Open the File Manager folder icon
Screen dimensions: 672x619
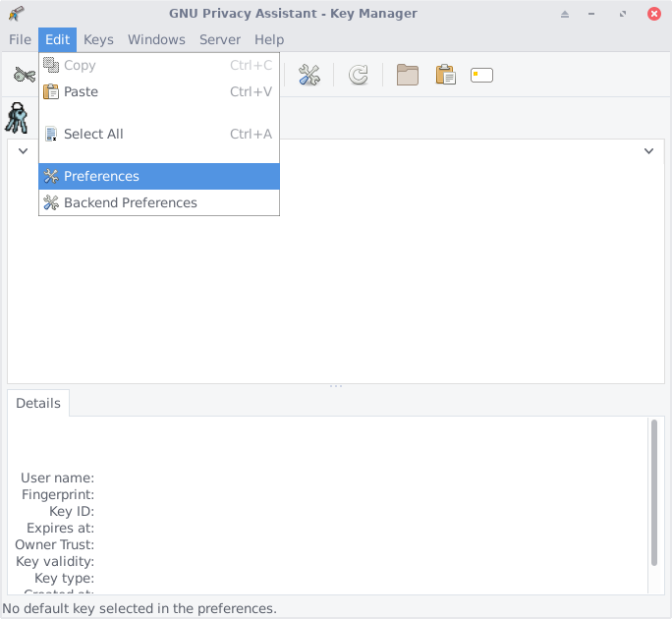408,75
